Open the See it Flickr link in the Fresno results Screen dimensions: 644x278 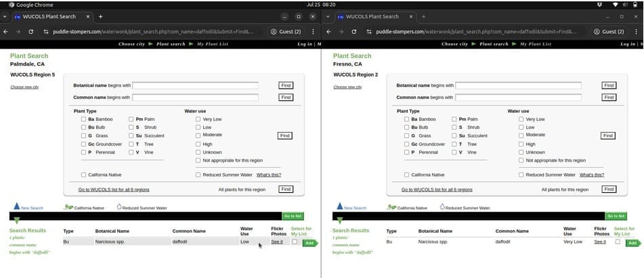600,241
